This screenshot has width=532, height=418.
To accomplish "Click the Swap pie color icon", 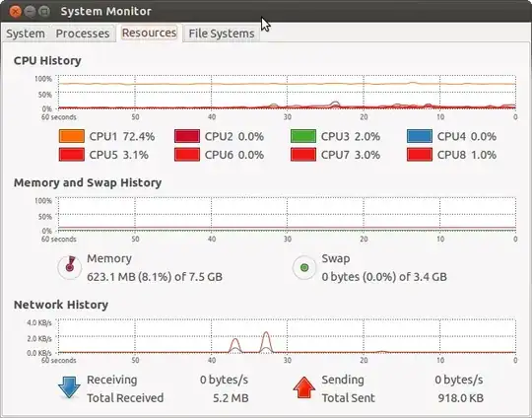I will coord(304,267).
